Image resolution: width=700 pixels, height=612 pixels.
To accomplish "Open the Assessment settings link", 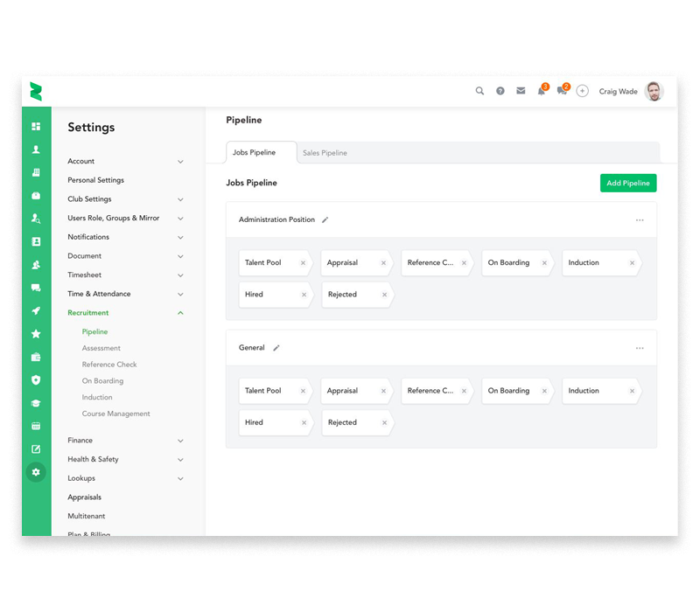I will pyautogui.click(x=101, y=347).
